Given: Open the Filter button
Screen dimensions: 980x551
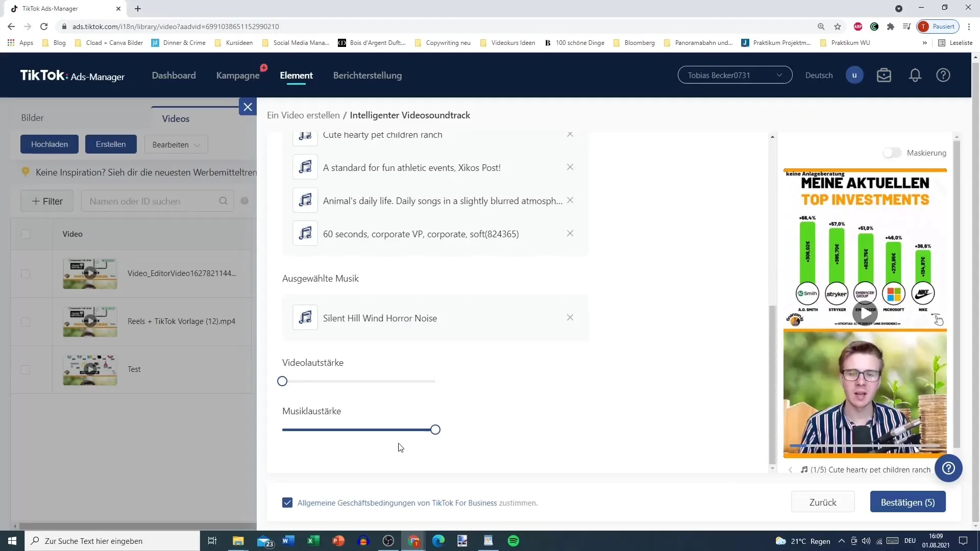Looking at the screenshot, I should (47, 201).
